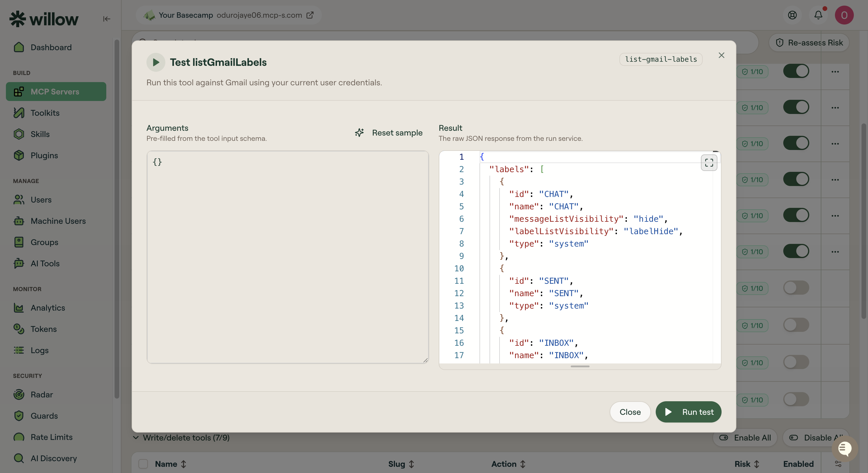Click the list-gmail-labels slug badge
The image size is (868, 473).
[661, 59]
